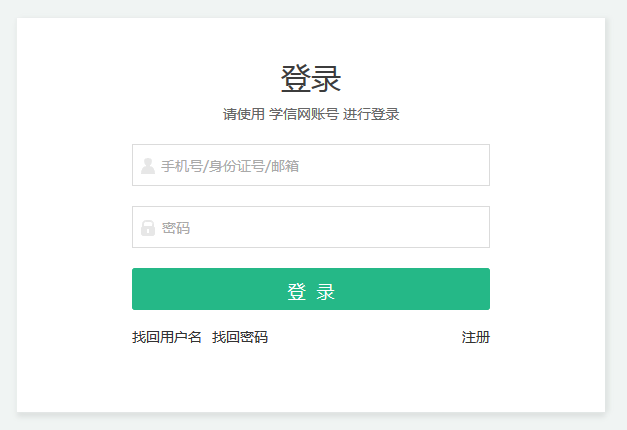The width and height of the screenshot is (627, 430).
Task: Recover password via 找回密码
Action: point(240,337)
